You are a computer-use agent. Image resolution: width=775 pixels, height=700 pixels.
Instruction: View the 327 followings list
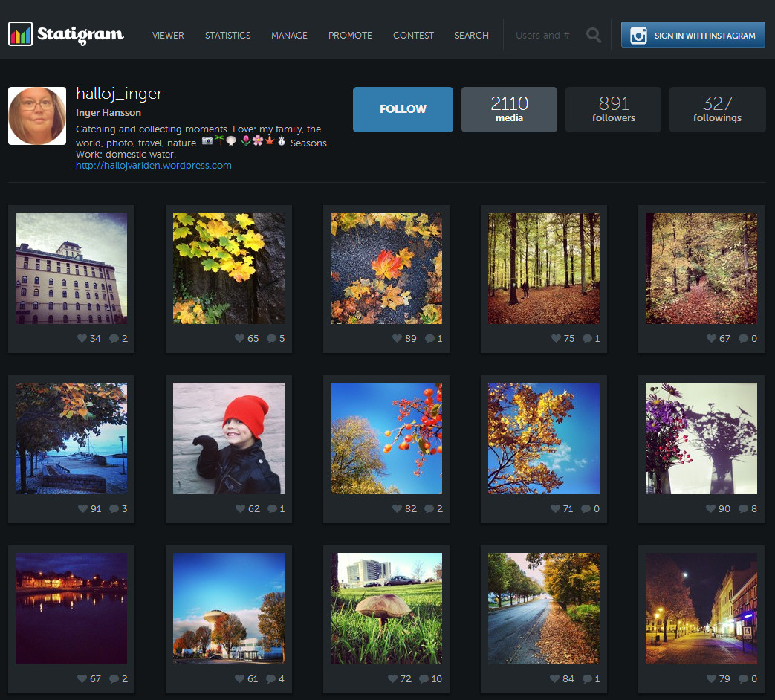point(717,109)
